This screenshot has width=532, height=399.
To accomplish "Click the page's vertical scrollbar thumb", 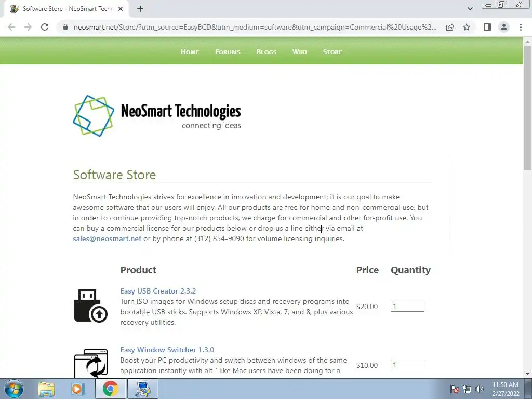I will [x=527, y=108].
